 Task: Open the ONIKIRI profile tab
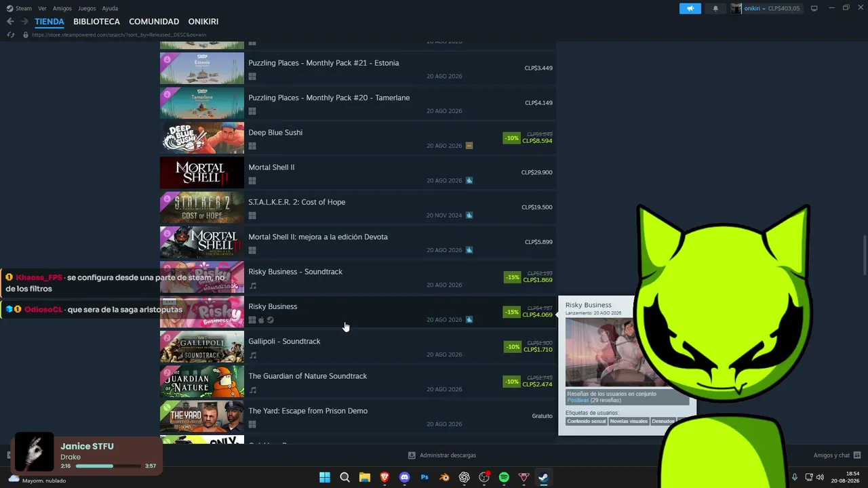(203, 22)
